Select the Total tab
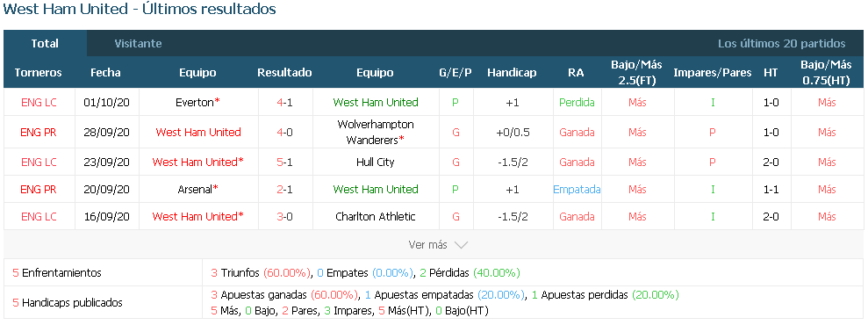 (x=45, y=43)
